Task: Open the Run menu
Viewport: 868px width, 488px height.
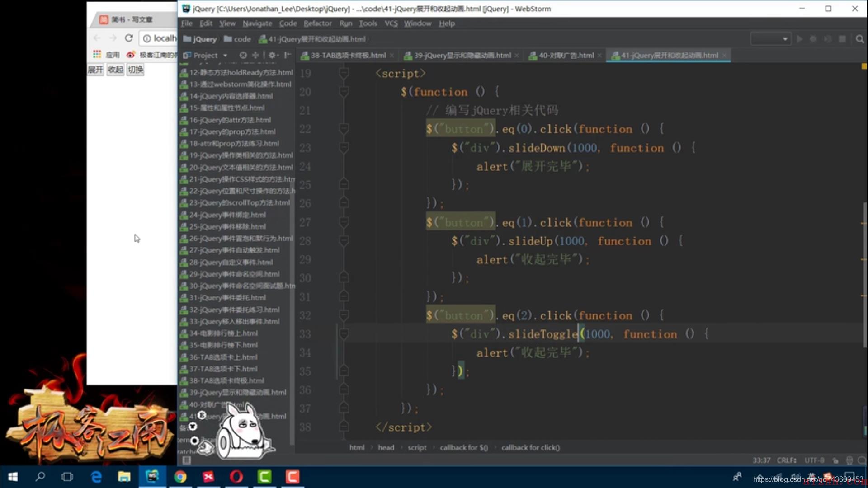Action: [x=345, y=23]
